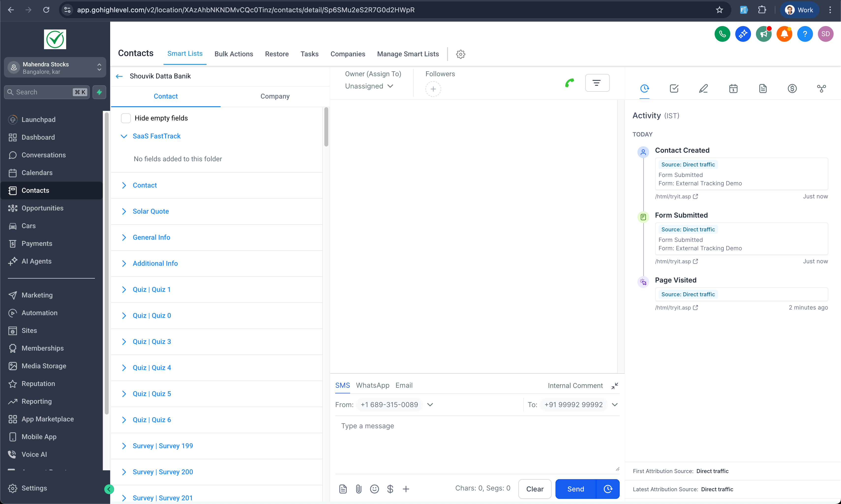Image resolution: width=841 pixels, height=504 pixels.
Task: Select the WhatsApp message tab
Action: tap(372, 385)
